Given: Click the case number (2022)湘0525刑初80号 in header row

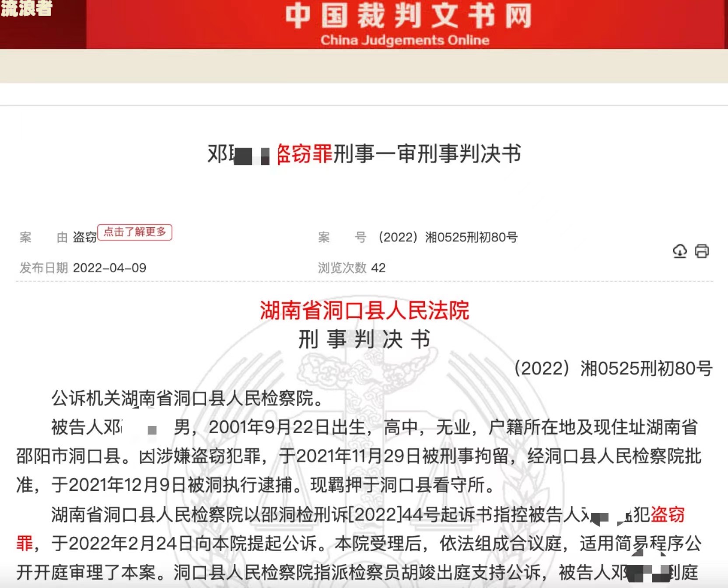Looking at the screenshot, I should point(448,238).
